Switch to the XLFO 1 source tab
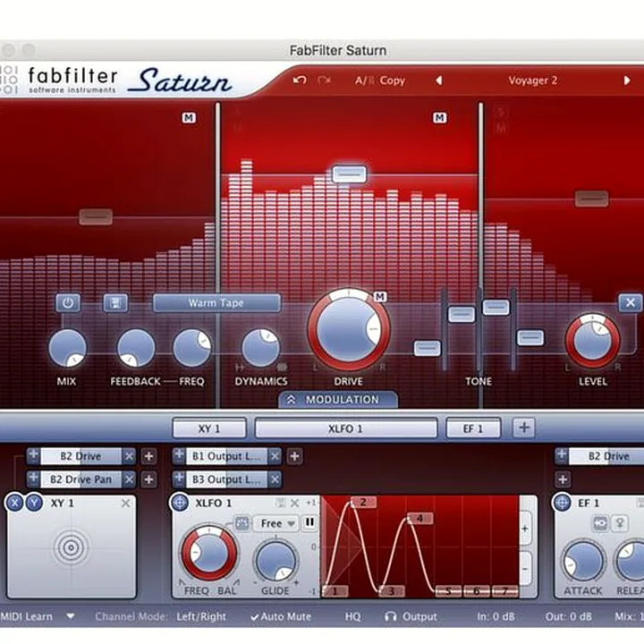 [x=346, y=428]
